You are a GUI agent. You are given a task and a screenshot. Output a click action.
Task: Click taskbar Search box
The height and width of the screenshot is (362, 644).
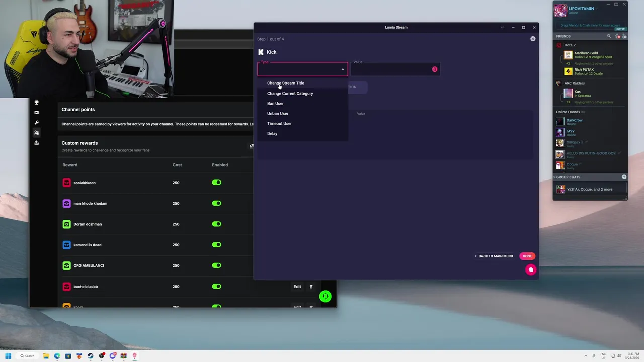coord(27,356)
